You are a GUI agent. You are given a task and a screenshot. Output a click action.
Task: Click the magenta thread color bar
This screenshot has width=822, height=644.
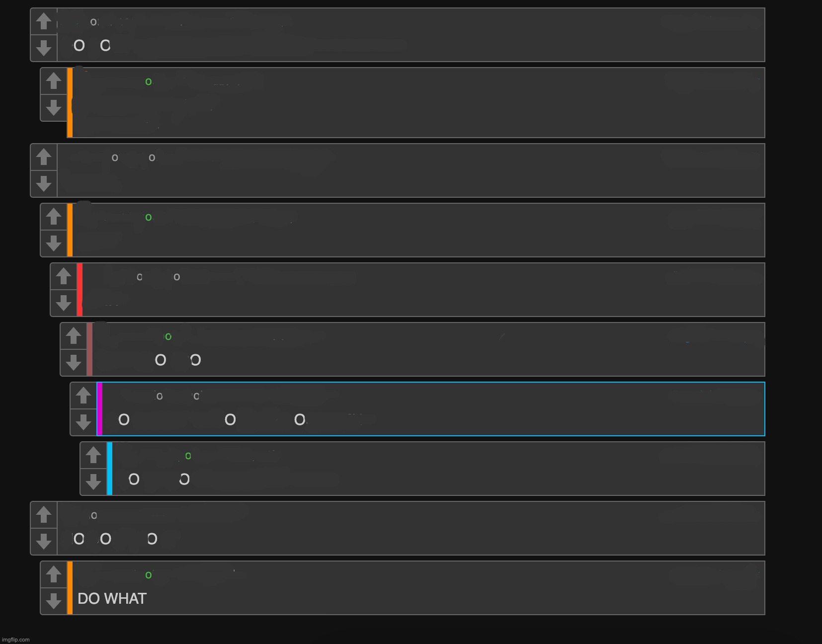pyautogui.click(x=99, y=409)
